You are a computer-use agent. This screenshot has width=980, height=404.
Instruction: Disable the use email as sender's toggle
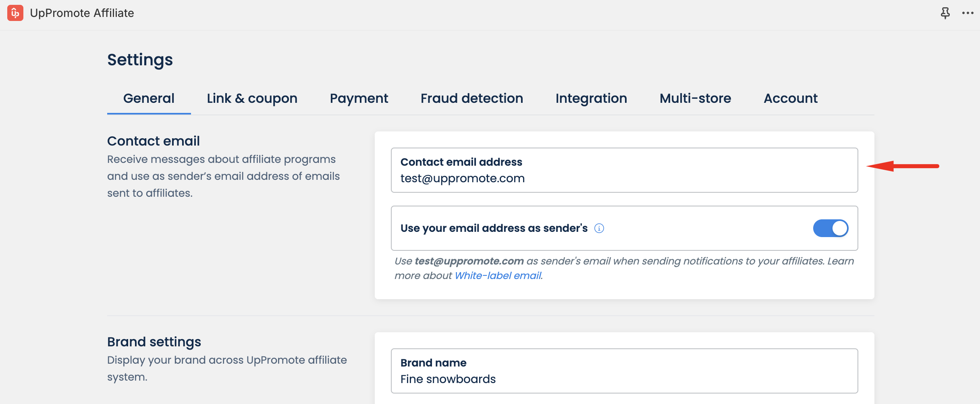click(831, 228)
